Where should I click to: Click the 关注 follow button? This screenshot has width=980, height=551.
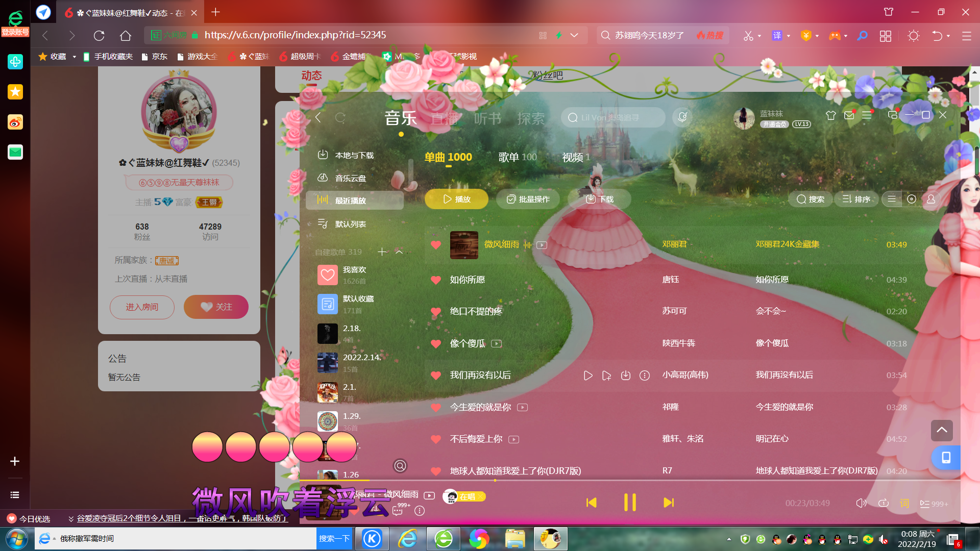(216, 307)
